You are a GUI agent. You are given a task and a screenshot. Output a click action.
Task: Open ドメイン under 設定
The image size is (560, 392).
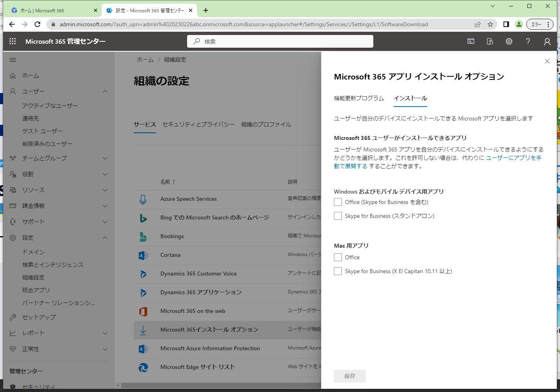click(33, 252)
